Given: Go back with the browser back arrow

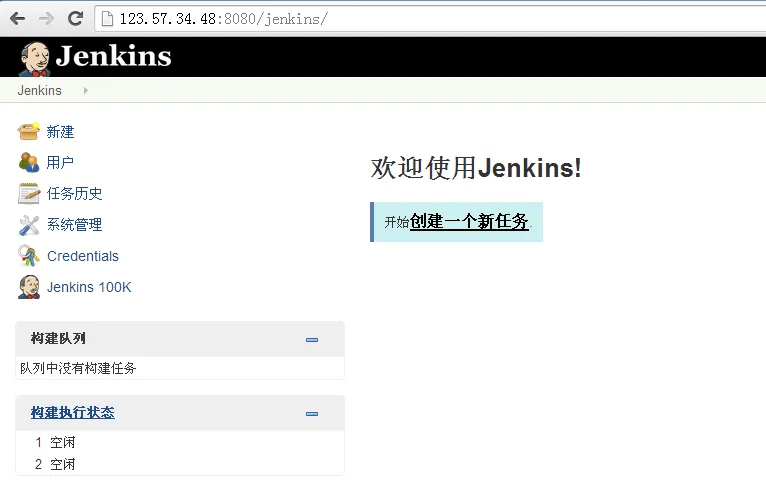Looking at the screenshot, I should pos(17,19).
